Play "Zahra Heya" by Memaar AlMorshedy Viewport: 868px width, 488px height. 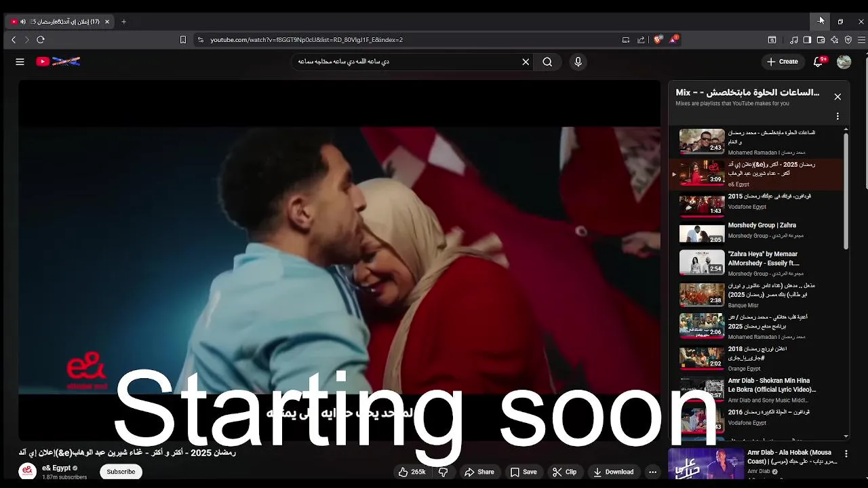click(756, 264)
